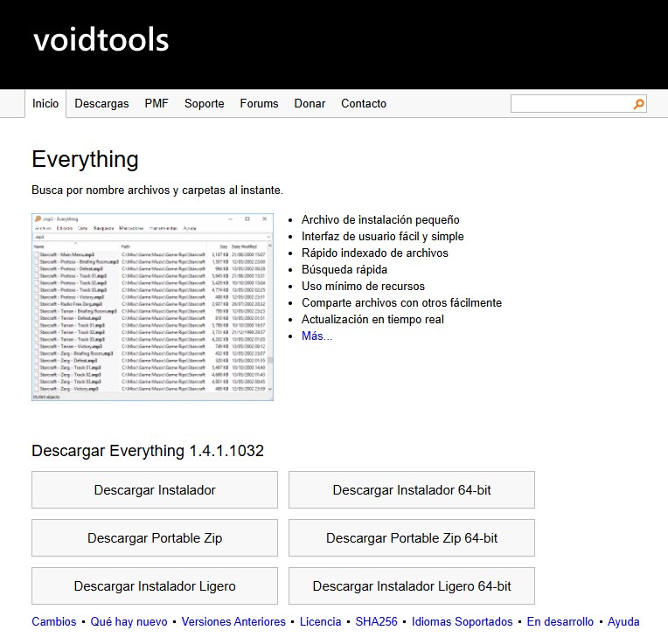
Task: Download the Portable Zip 64-bit
Action: (412, 538)
